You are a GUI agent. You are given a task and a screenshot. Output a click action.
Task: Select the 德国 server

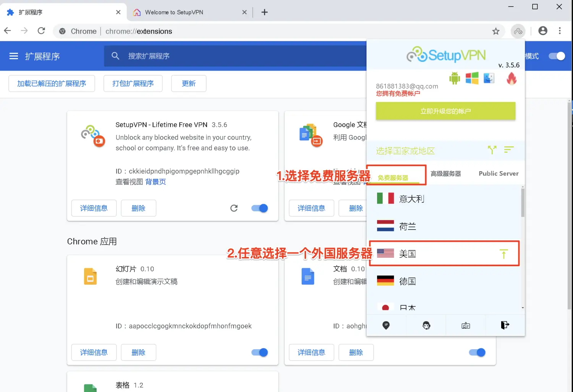pos(444,282)
